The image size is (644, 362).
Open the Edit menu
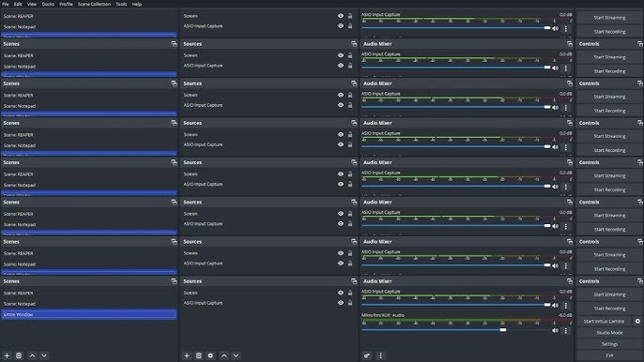point(18,4)
